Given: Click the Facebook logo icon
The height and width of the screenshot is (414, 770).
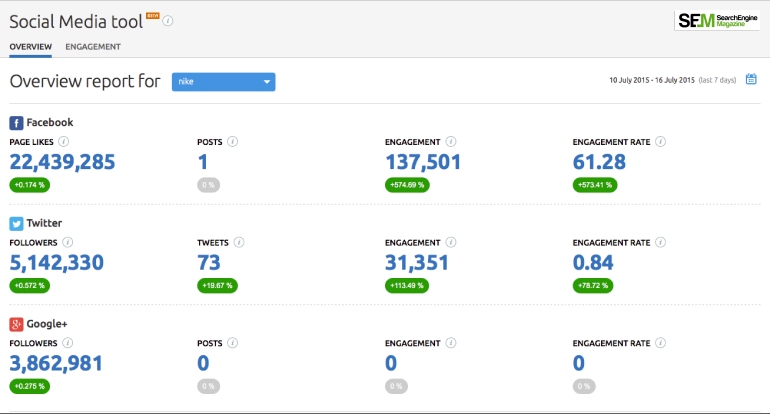Looking at the screenshot, I should point(16,123).
